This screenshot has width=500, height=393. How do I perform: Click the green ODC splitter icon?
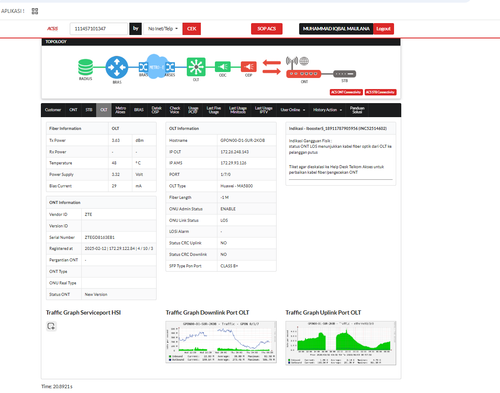click(223, 67)
